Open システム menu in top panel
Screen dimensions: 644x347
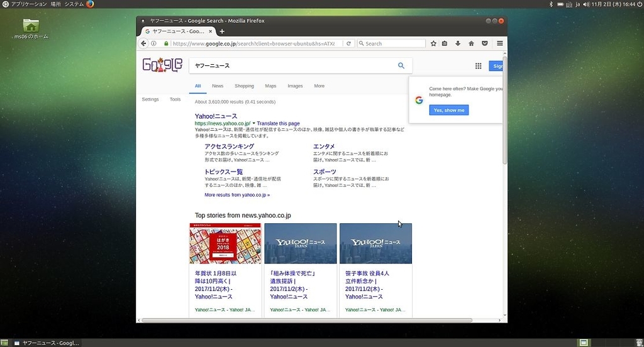coord(74,4)
